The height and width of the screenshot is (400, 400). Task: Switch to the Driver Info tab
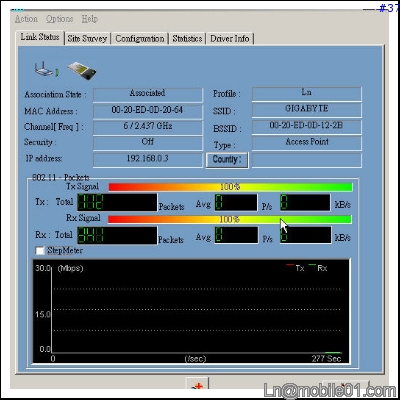(x=230, y=39)
